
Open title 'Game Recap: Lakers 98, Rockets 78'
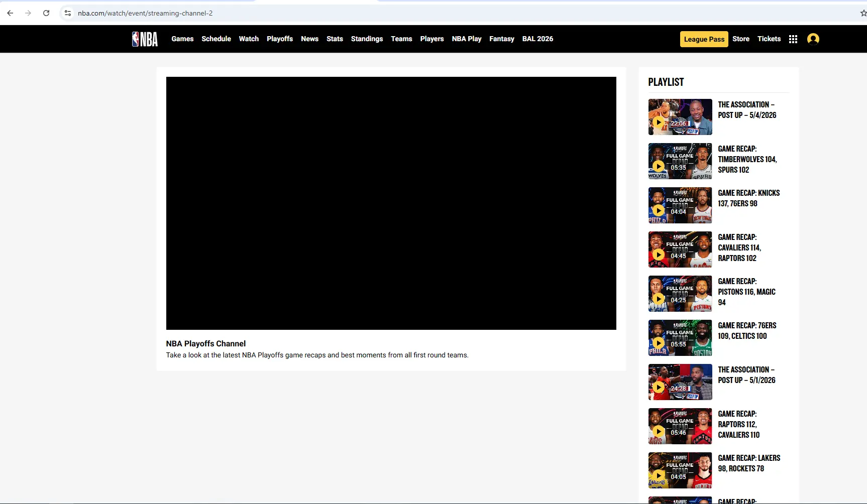(749, 463)
